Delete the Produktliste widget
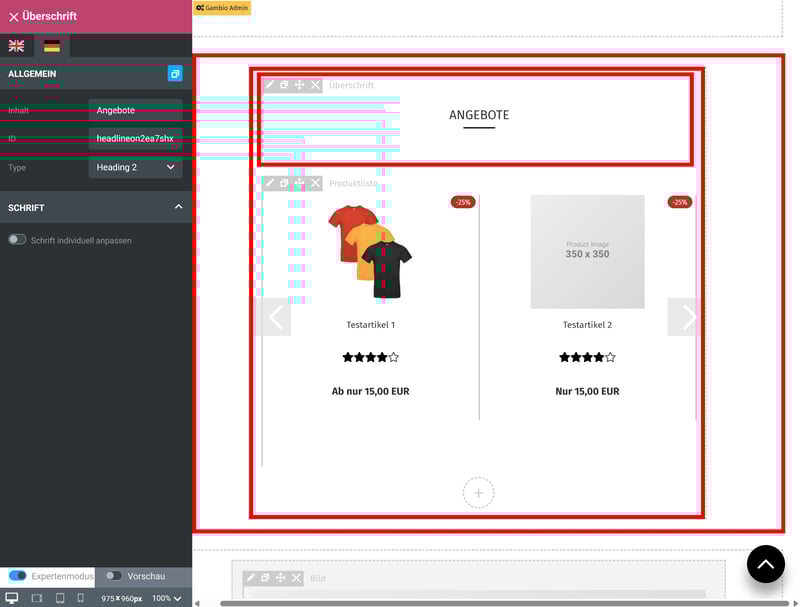The image size is (800, 607). click(315, 183)
